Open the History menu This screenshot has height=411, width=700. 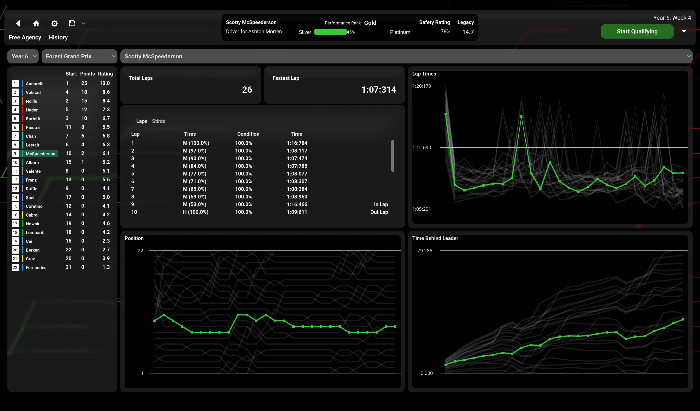click(x=58, y=36)
